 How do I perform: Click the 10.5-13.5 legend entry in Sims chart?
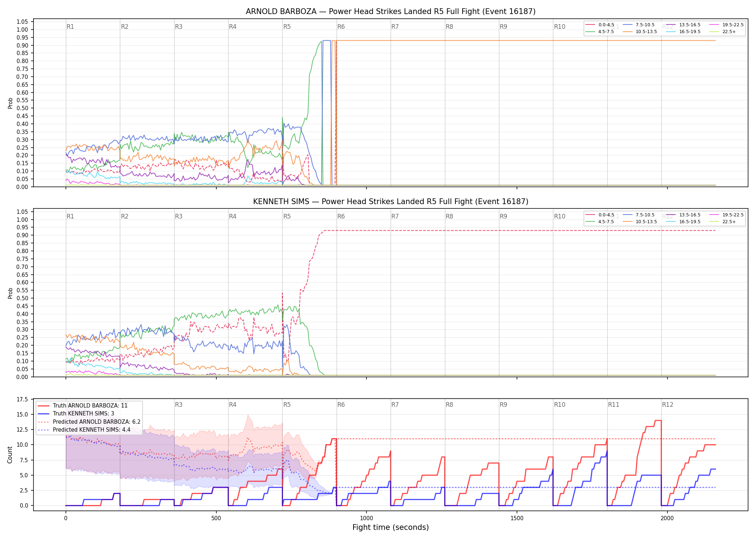click(640, 222)
